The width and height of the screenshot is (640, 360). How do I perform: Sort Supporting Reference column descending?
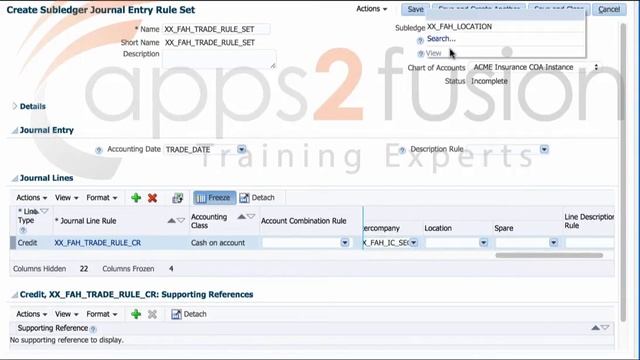tap(605, 328)
